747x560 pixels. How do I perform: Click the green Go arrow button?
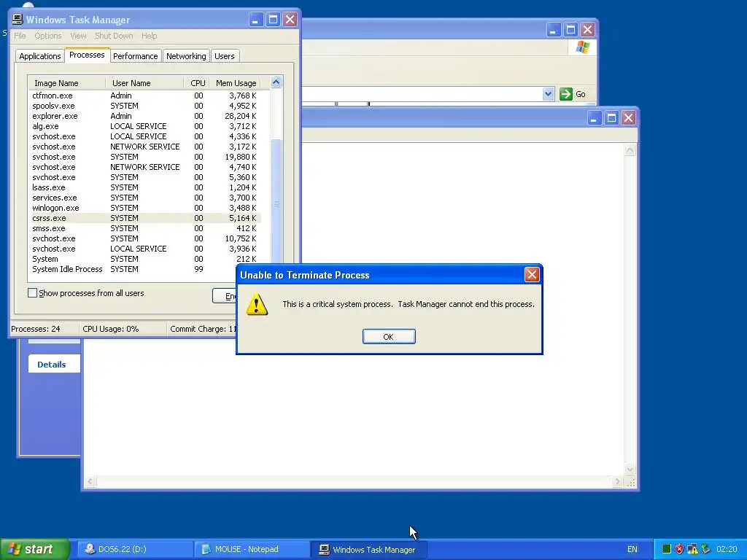click(565, 94)
